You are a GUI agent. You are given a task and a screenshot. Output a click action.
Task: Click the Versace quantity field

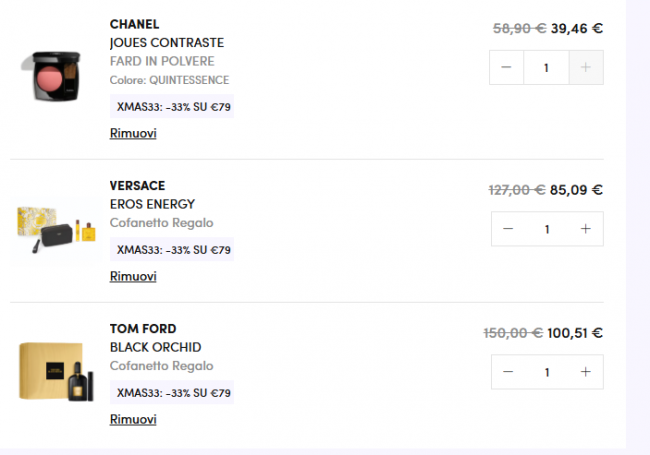[546, 229]
